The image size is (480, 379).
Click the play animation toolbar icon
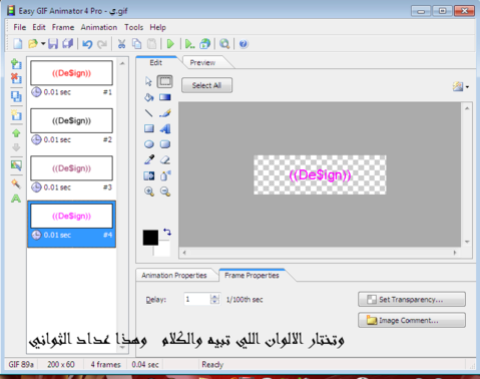pyautogui.click(x=170, y=44)
